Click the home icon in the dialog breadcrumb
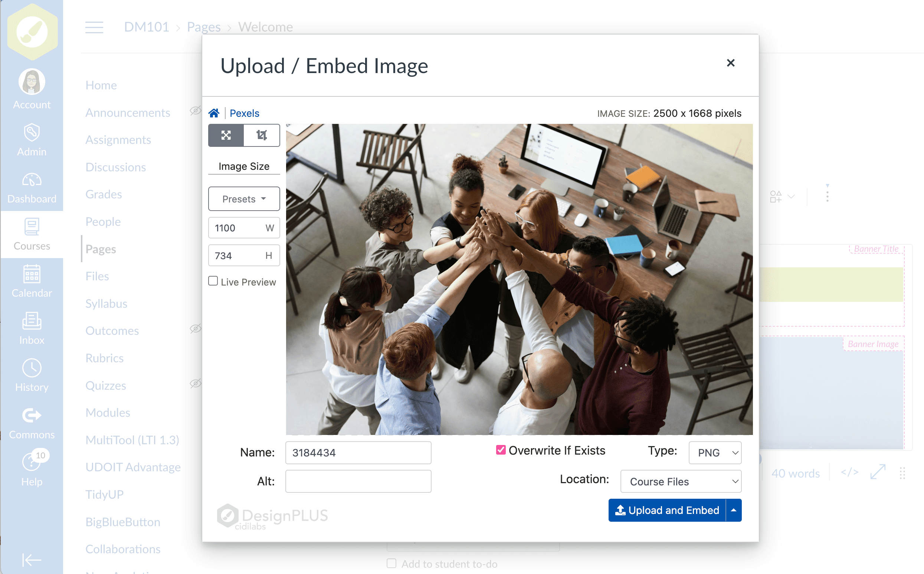This screenshot has height=574, width=924. 214,113
